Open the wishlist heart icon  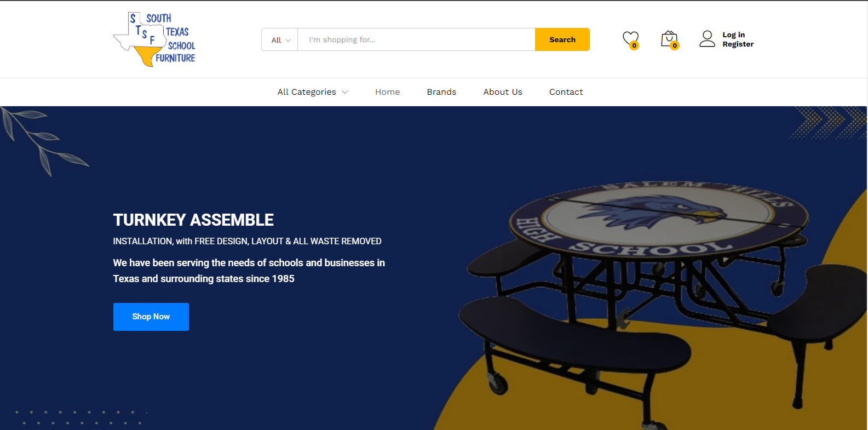tap(630, 39)
